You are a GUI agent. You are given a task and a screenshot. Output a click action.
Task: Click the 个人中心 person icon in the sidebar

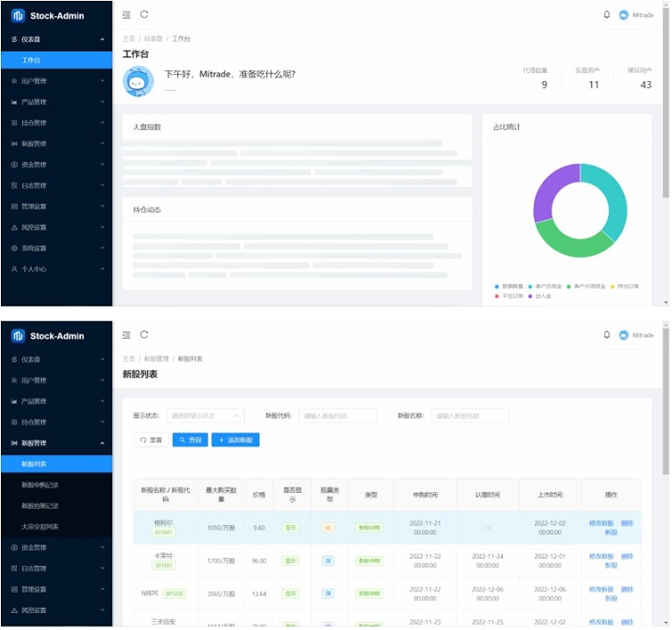pyautogui.click(x=13, y=269)
